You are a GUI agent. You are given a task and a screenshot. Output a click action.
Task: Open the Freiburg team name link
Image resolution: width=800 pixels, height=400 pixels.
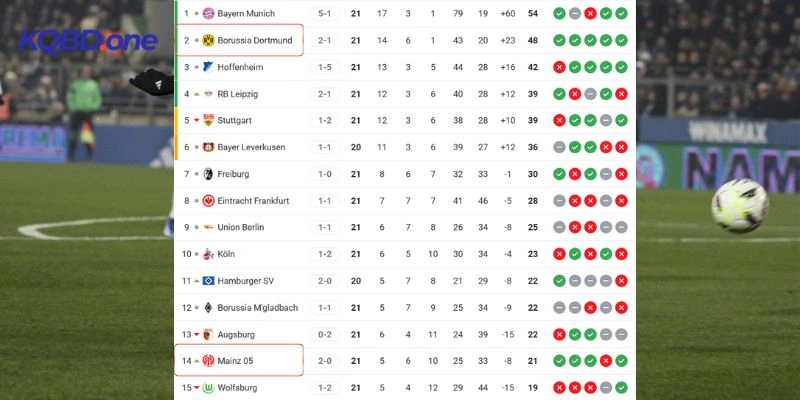[x=234, y=174]
